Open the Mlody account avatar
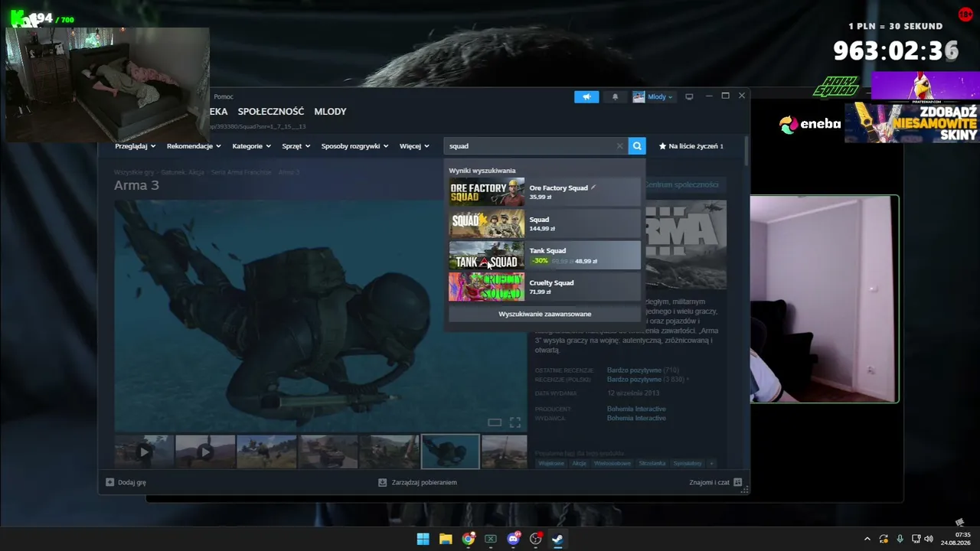Viewport: 980px width, 551px height. coord(639,96)
